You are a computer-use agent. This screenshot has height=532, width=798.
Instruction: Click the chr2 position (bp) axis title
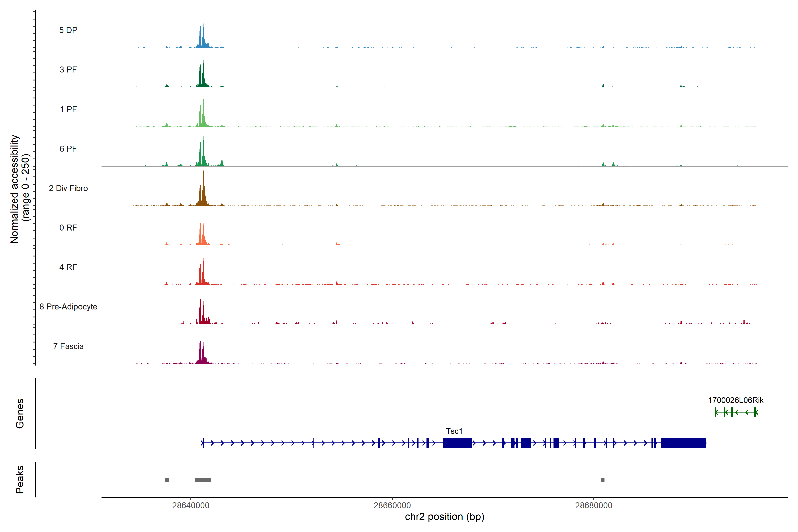[x=444, y=517]
